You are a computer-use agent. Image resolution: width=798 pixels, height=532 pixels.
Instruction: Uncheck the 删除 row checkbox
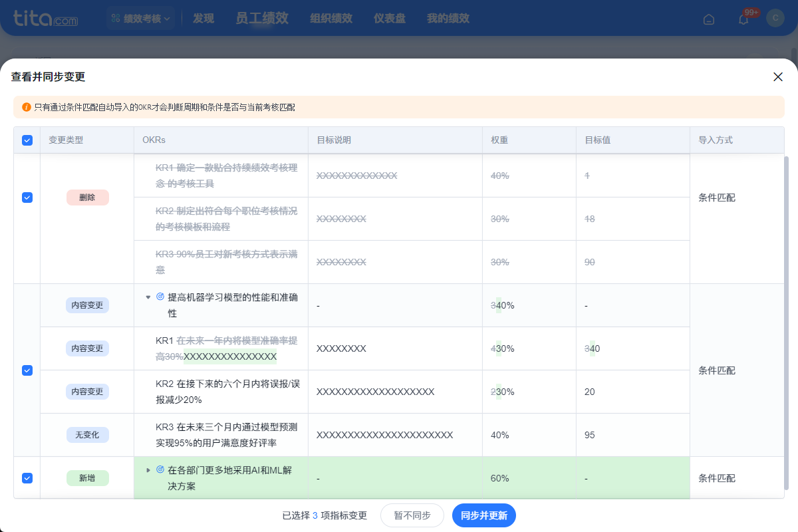pyautogui.click(x=27, y=198)
